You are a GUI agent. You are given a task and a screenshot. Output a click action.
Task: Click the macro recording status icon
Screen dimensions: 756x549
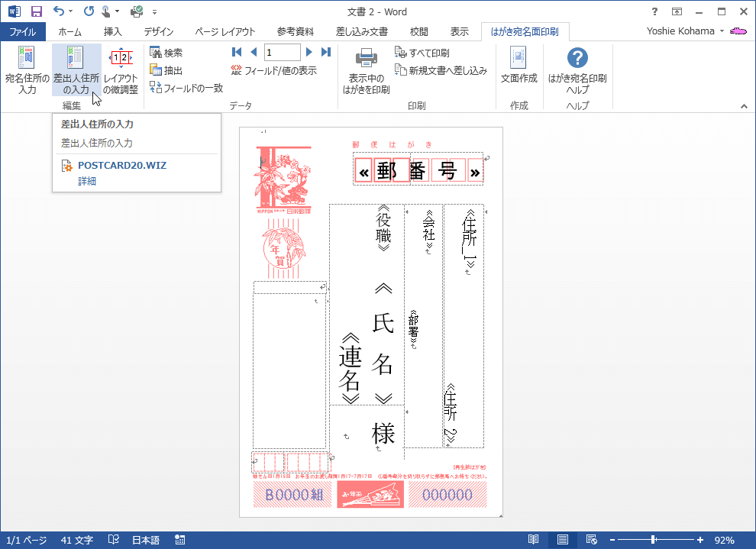pyautogui.click(x=180, y=540)
